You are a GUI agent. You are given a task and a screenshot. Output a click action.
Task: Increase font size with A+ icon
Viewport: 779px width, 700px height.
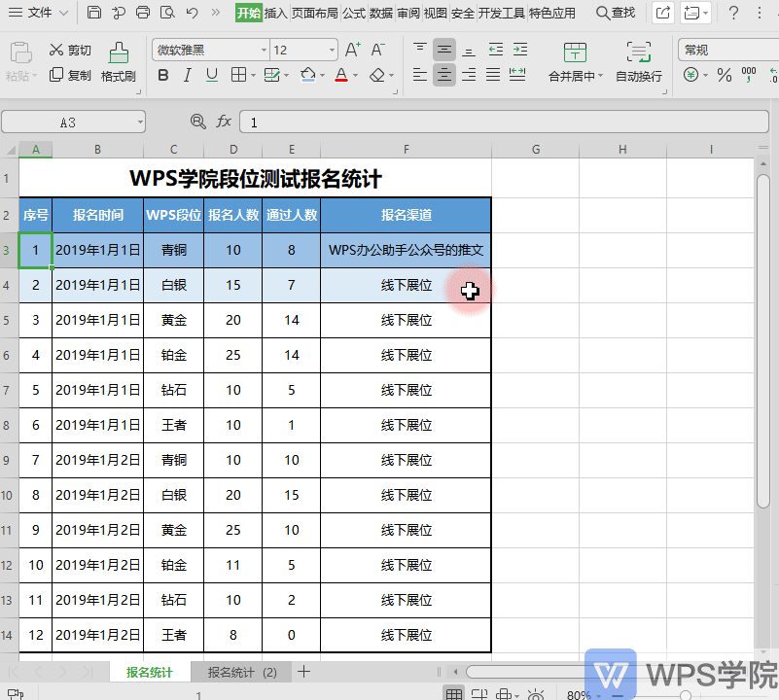[x=353, y=50]
